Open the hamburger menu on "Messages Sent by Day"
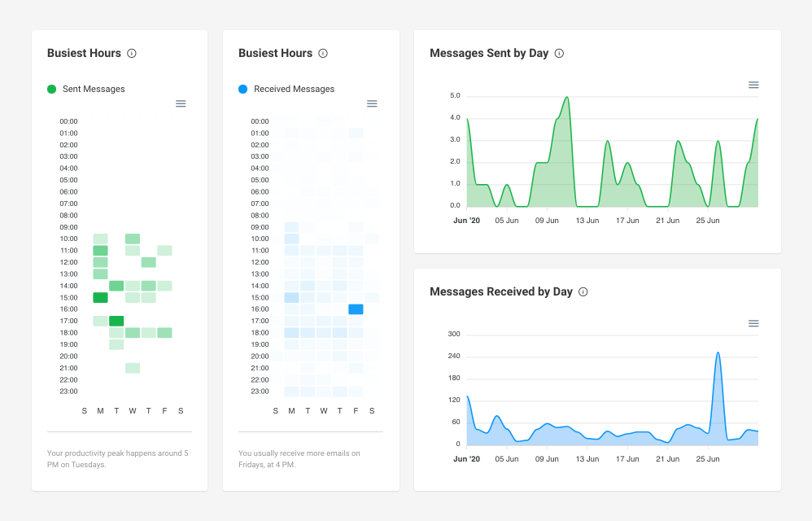The image size is (812, 521). pos(753,84)
